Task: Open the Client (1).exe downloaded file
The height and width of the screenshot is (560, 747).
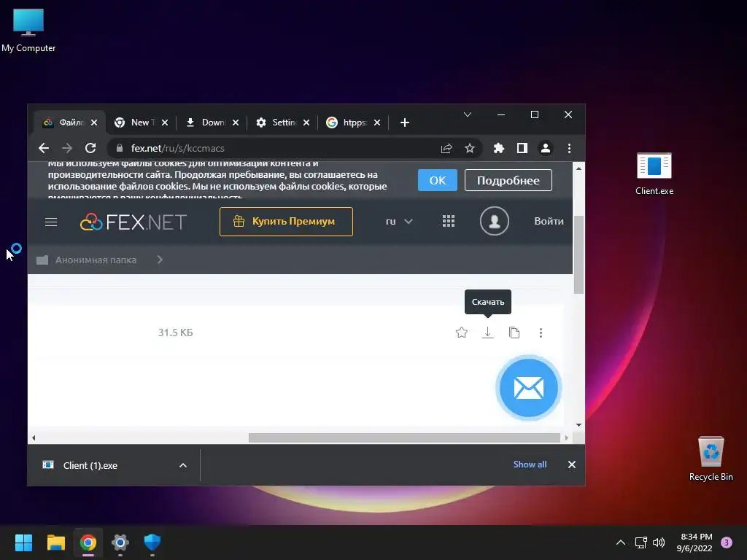Action: 90,465
